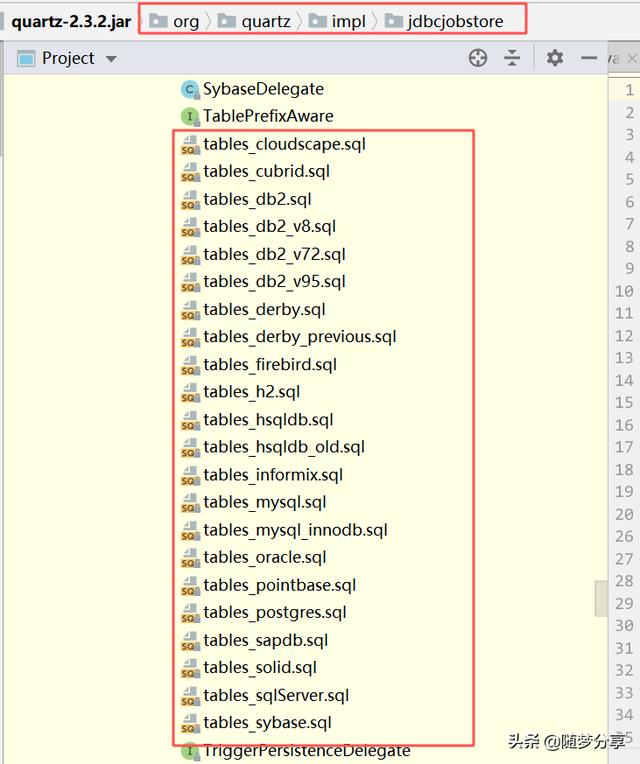Click SQL icon of tables_derby_previous.sql

coord(190,337)
